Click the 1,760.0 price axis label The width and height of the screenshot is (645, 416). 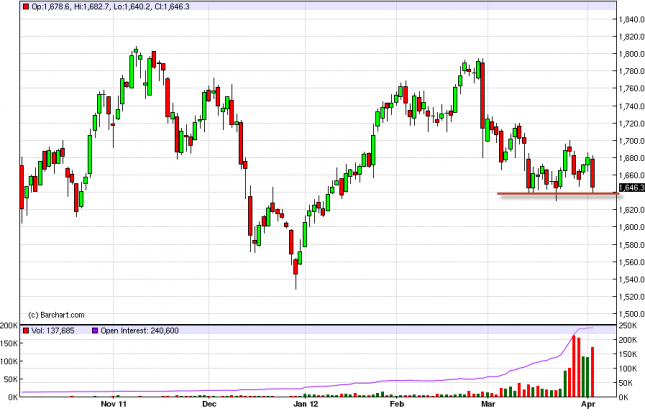[632, 88]
